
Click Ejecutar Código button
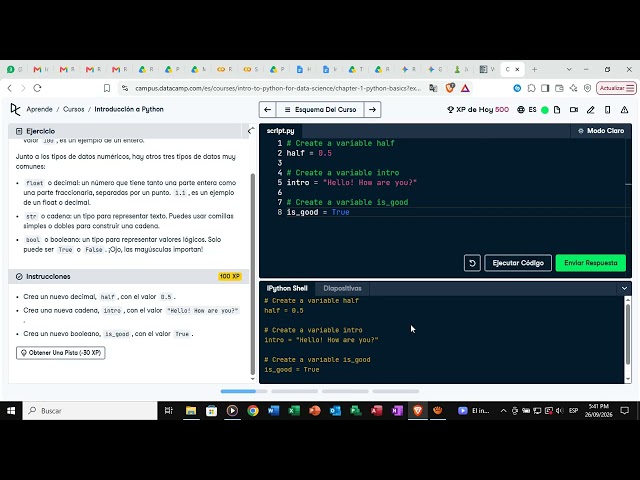518,263
